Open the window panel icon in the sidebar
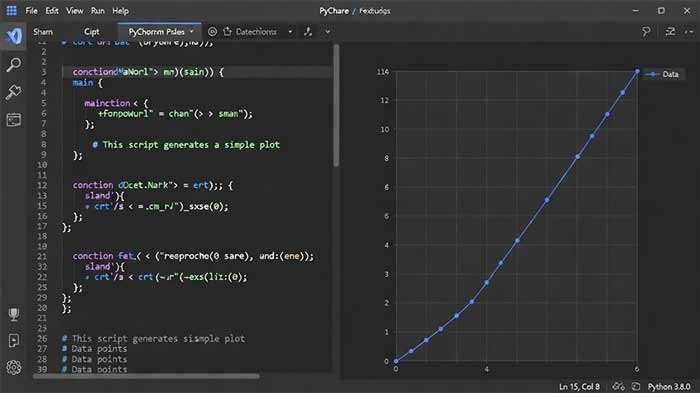 (x=13, y=120)
